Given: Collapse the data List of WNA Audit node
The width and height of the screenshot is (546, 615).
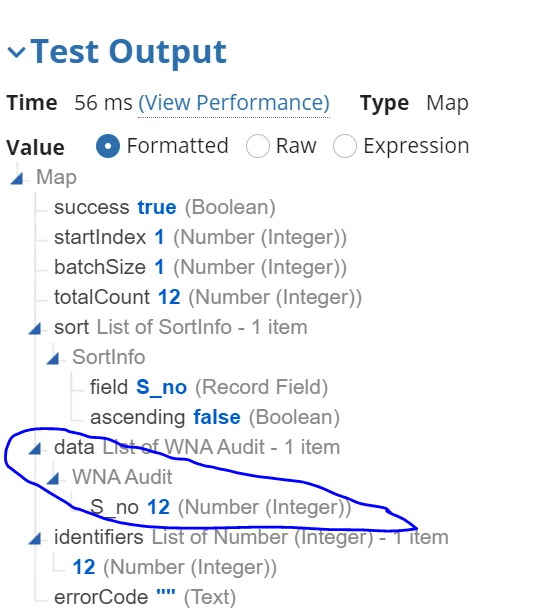Looking at the screenshot, I should click(35, 448).
